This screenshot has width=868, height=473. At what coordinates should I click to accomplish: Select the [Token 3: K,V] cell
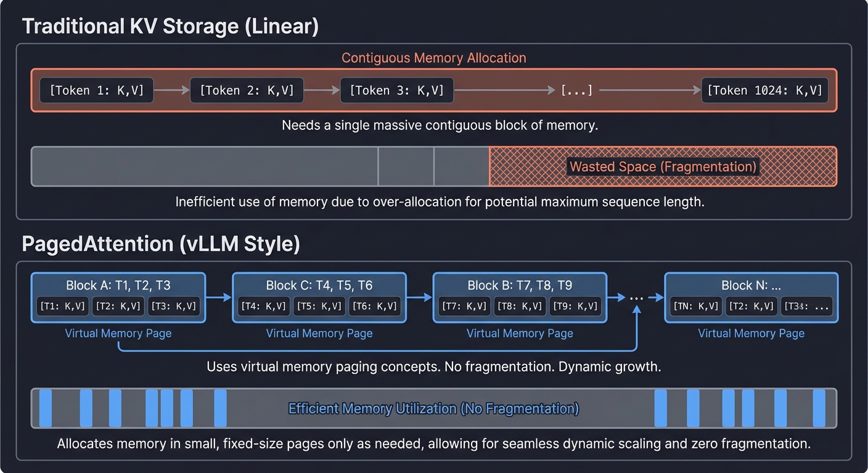tap(396, 90)
